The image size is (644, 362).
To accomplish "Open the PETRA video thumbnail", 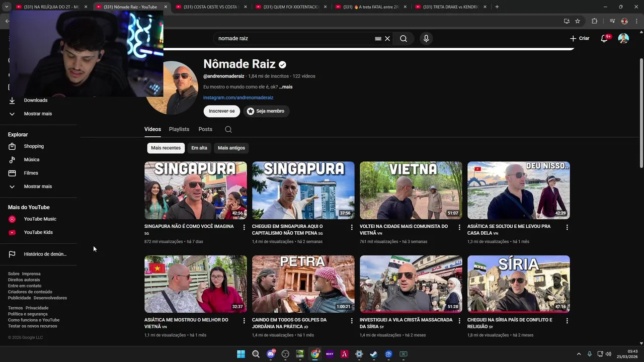I will click(x=303, y=284).
